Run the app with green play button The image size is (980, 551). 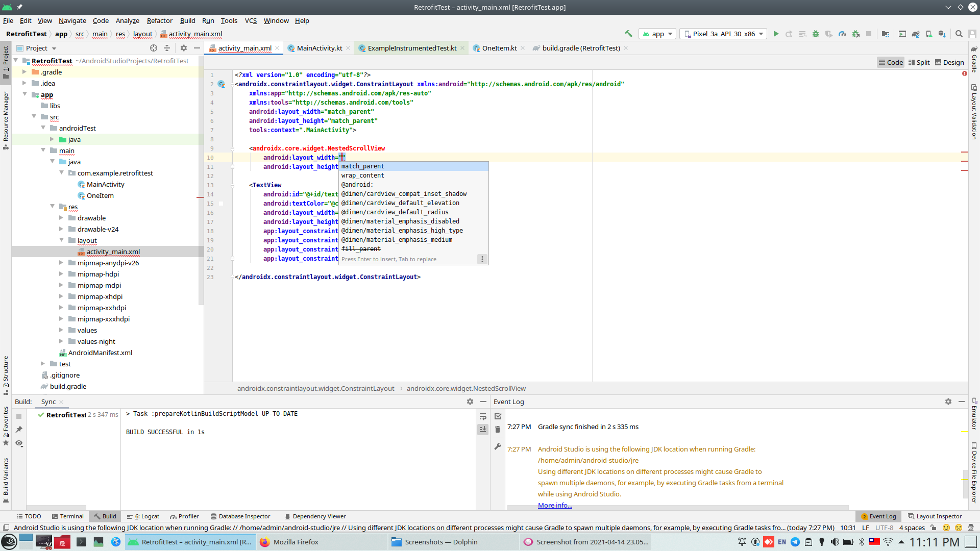(x=776, y=34)
